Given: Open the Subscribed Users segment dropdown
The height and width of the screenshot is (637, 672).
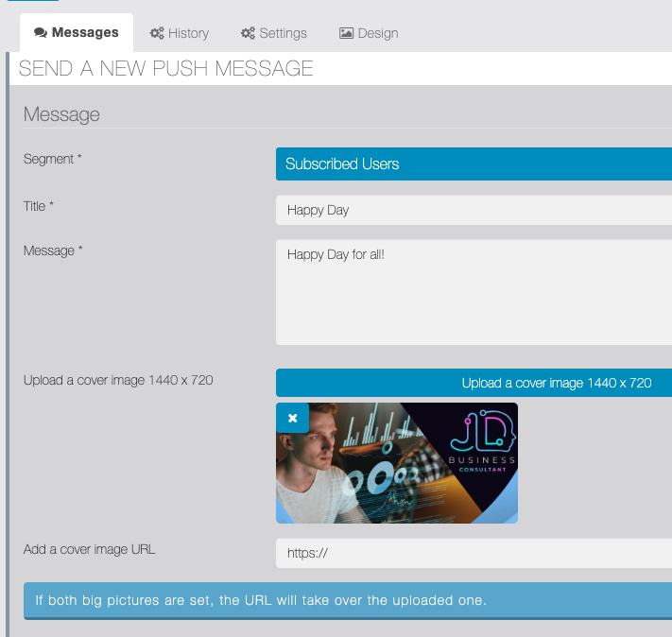Looking at the screenshot, I should click(x=474, y=164).
